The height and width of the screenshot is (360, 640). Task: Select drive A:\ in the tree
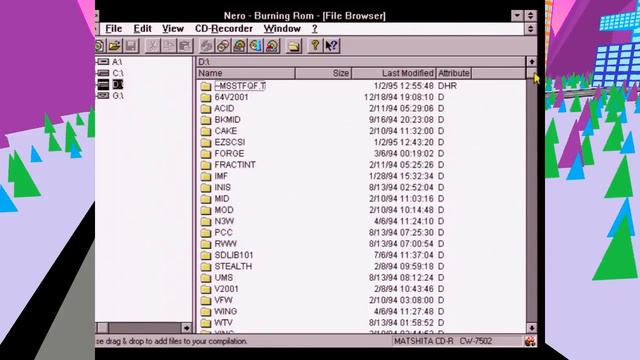point(110,62)
